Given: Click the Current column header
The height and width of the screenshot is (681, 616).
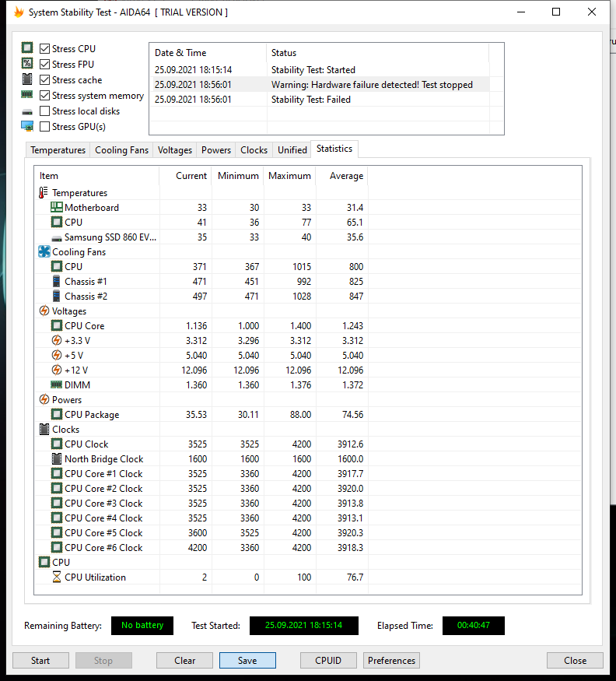Looking at the screenshot, I should click(186, 176).
